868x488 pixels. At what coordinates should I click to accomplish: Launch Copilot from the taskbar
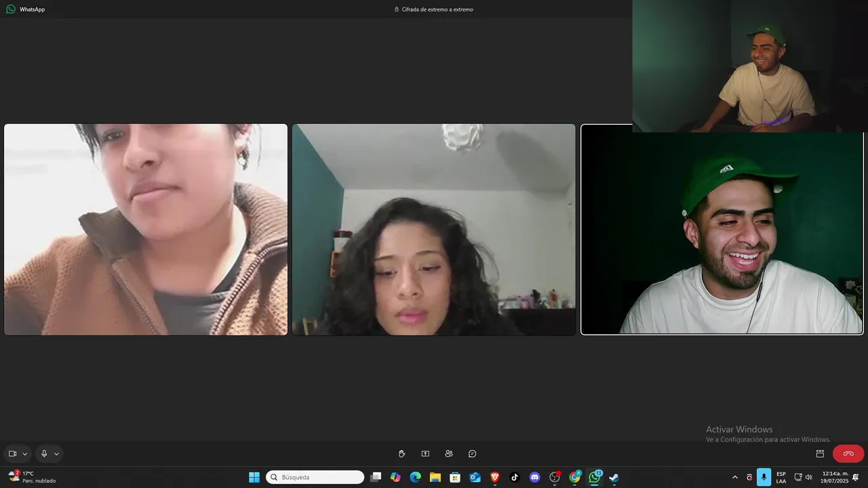pyautogui.click(x=395, y=477)
